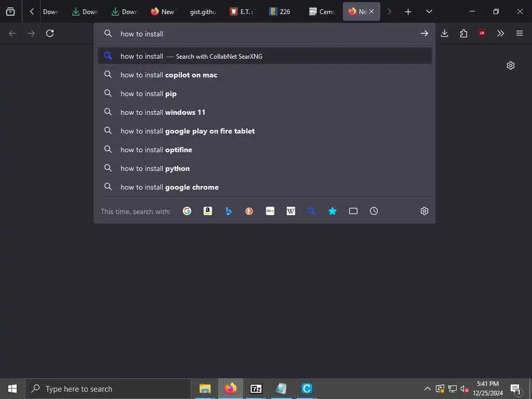This screenshot has height=399, width=532.
Task: Open the Firefox downloads panel
Action: [445, 33]
